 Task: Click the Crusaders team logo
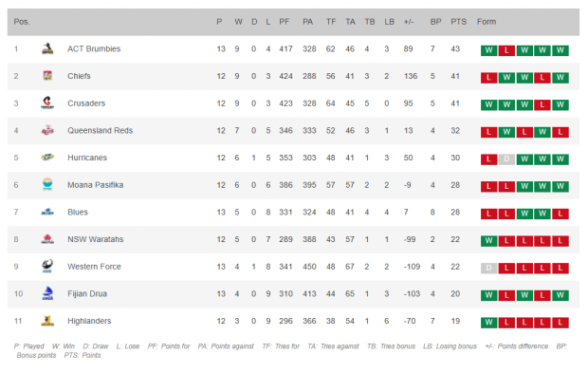(47, 103)
